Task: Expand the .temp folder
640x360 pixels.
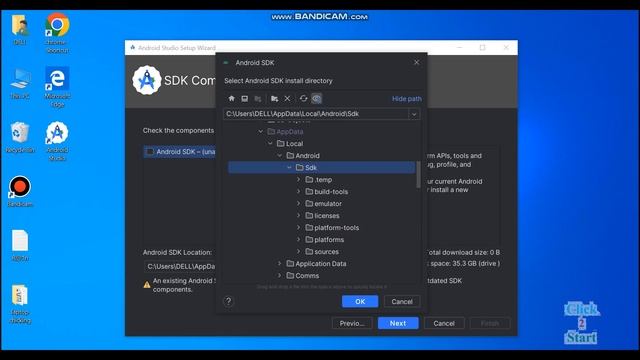Action: coord(299,180)
